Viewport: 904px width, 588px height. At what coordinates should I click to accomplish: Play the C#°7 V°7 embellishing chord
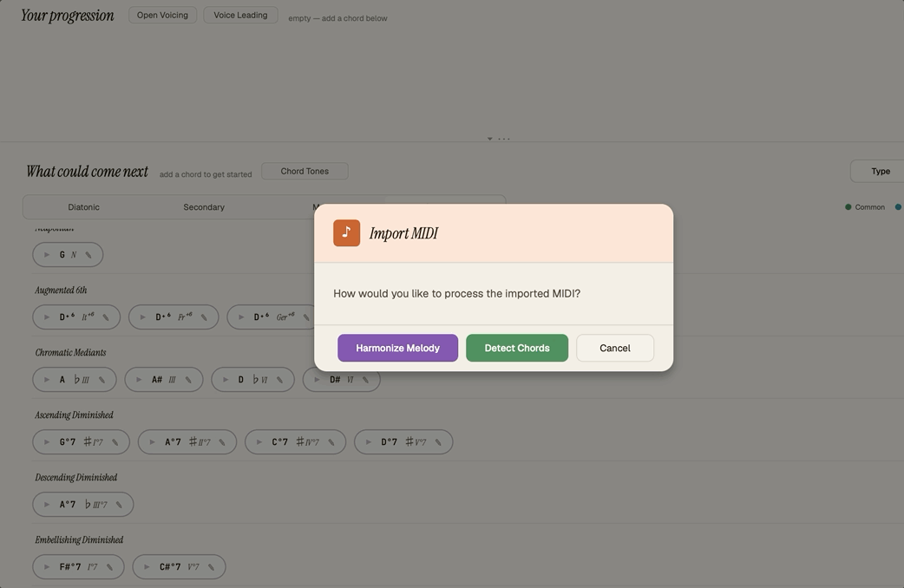click(x=147, y=566)
